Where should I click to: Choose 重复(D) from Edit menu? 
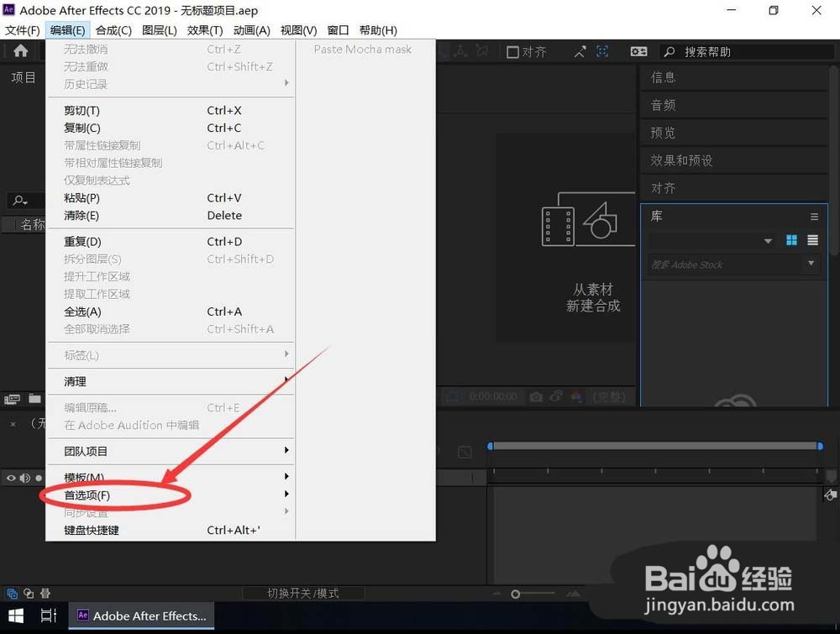tap(171, 242)
